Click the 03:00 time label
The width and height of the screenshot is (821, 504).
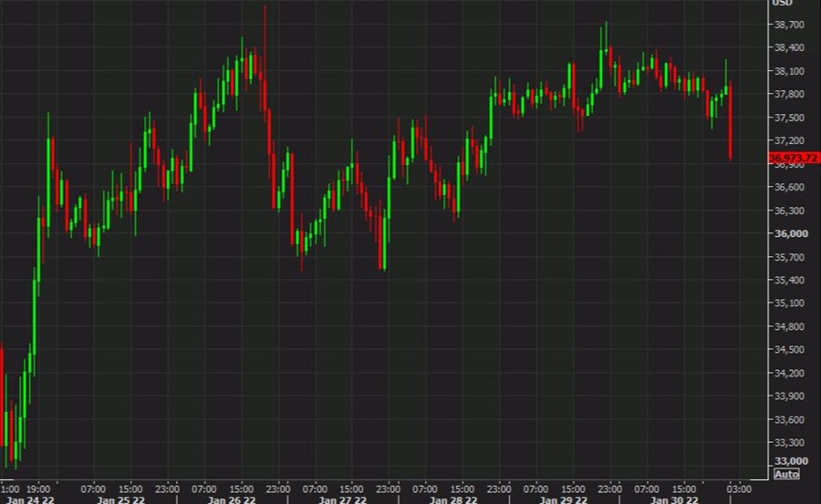pos(738,489)
